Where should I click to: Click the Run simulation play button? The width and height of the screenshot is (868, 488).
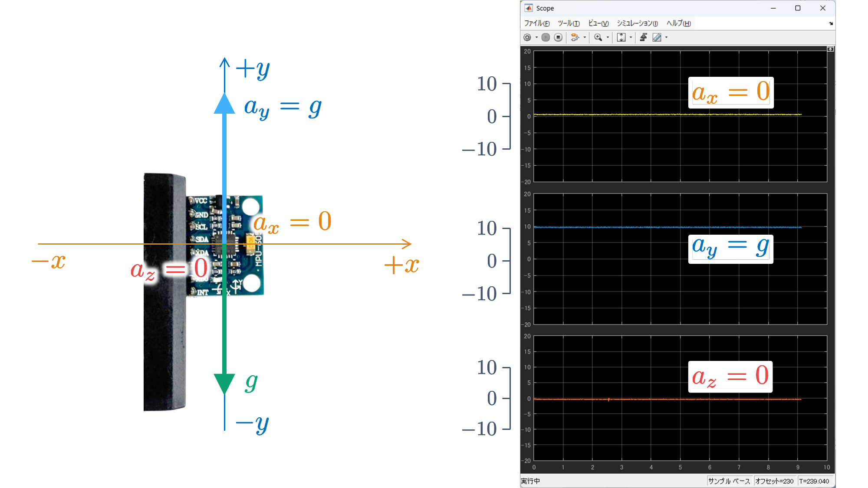click(546, 37)
